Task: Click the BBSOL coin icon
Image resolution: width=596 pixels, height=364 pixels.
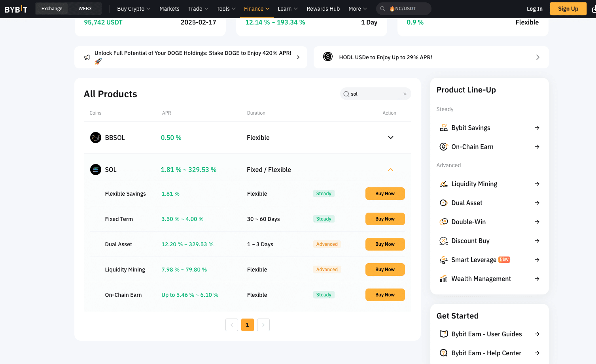Action: 96,138
